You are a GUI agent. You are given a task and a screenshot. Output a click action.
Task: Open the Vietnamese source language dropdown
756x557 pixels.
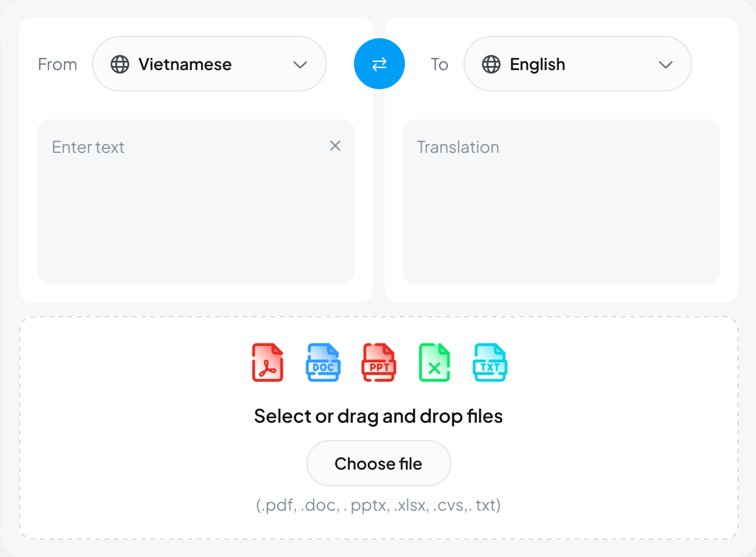tap(209, 64)
